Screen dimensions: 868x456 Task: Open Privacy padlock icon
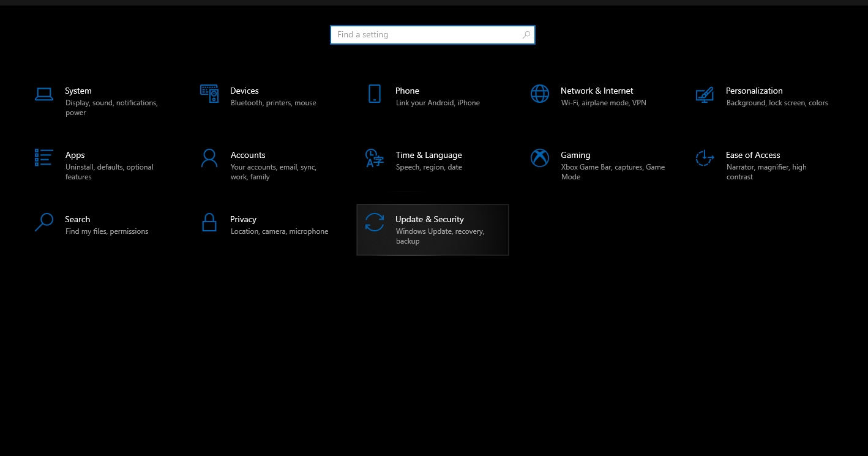click(x=209, y=222)
